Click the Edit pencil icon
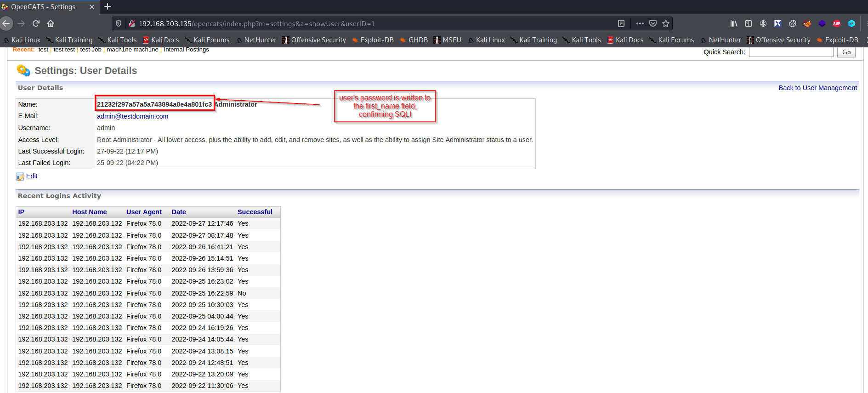 pos(20,177)
